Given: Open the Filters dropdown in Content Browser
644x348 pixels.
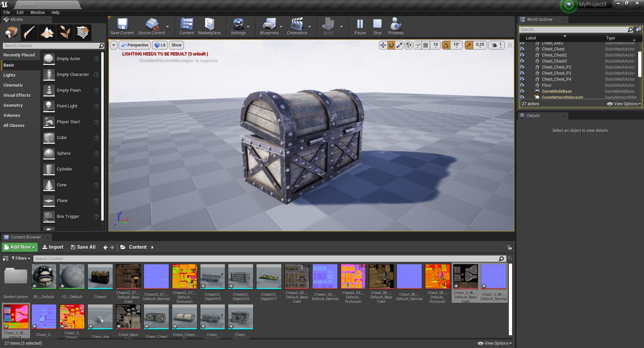Looking at the screenshot, I should [21, 259].
